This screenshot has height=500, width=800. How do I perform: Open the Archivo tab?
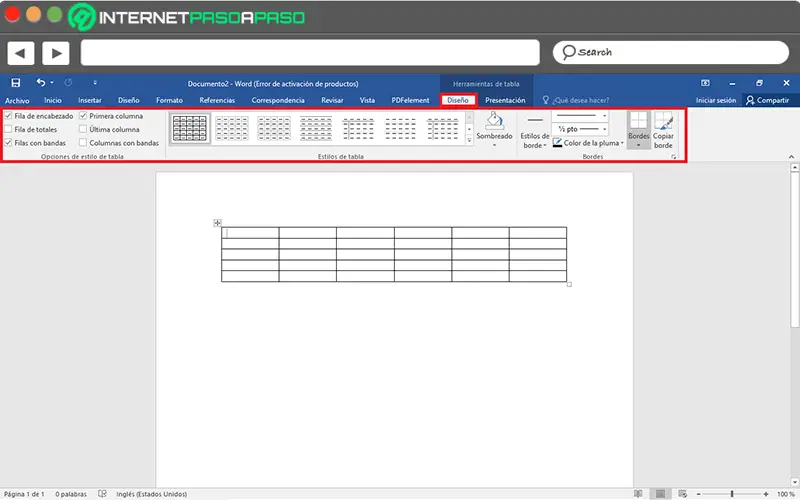17,101
